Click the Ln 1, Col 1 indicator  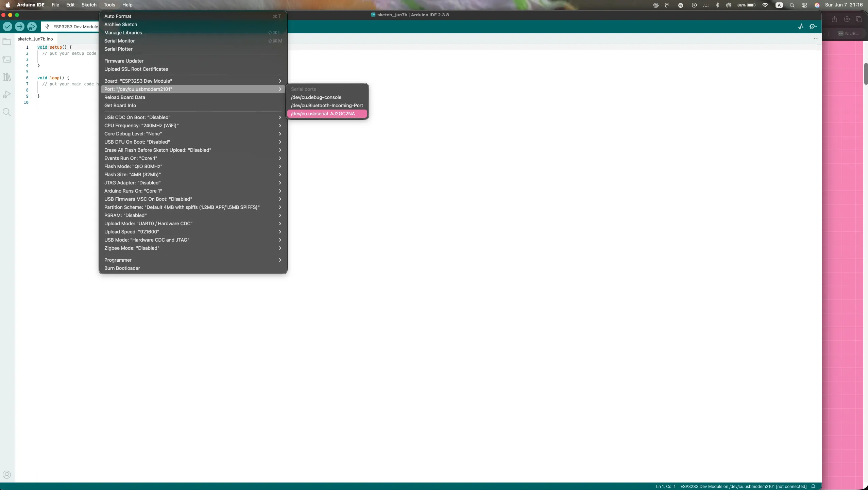pos(666,486)
